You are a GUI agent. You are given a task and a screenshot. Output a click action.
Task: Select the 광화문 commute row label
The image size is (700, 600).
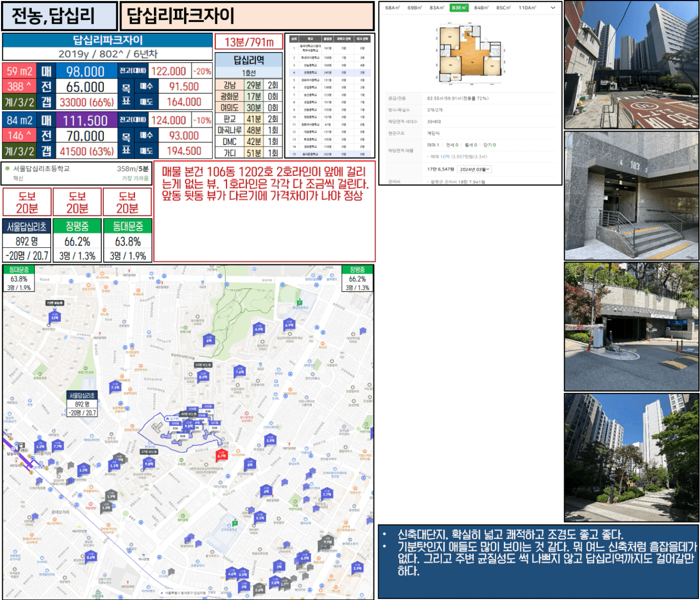point(230,96)
